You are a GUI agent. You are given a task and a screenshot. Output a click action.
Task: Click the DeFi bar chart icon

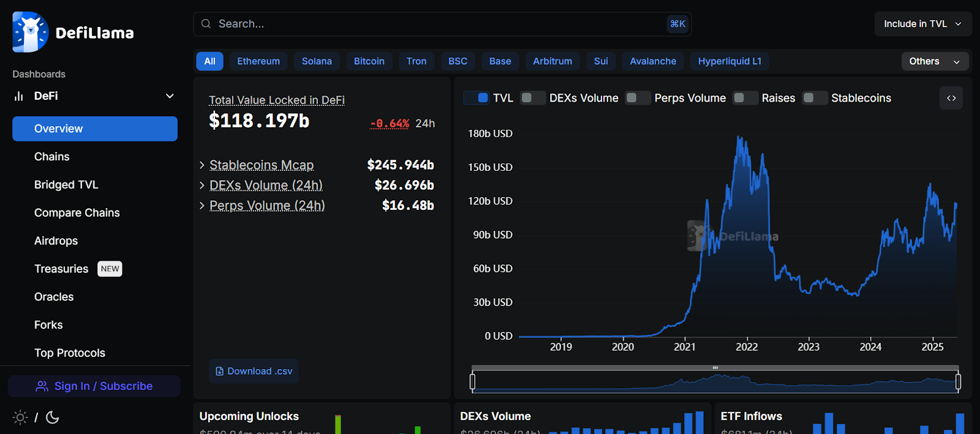point(19,96)
